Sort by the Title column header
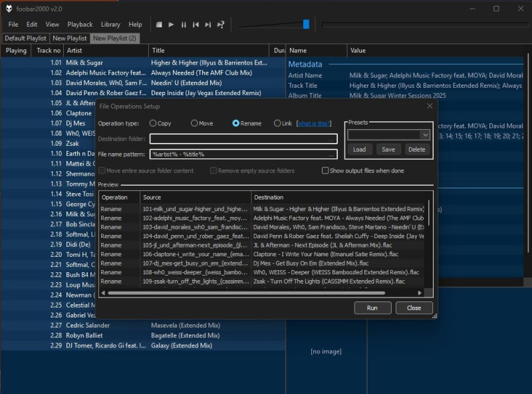 pos(209,51)
